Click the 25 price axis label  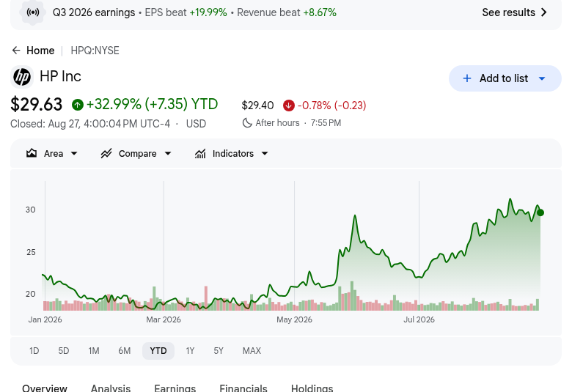31,252
